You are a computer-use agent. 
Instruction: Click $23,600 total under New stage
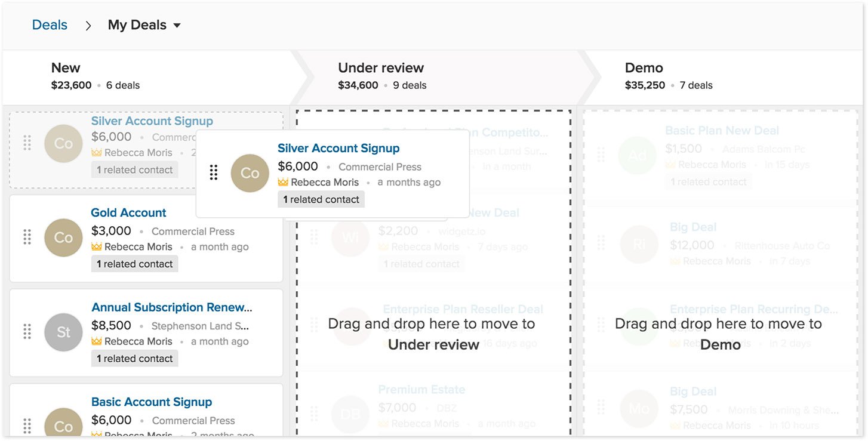point(71,85)
